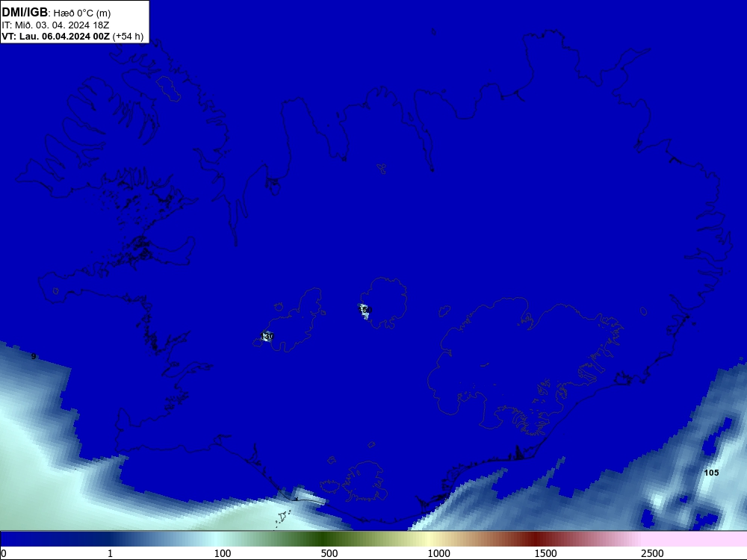Viewport: 747px width, 560px height.
Task: Click the 'VT: Lau. 06.04.2024 00Z' line
Action: 55,37
